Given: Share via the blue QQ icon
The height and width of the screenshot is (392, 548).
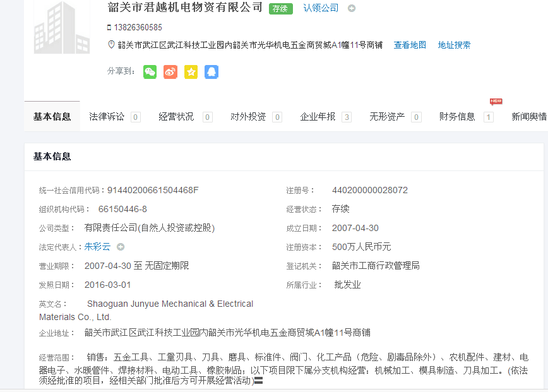Looking at the screenshot, I should (211, 72).
